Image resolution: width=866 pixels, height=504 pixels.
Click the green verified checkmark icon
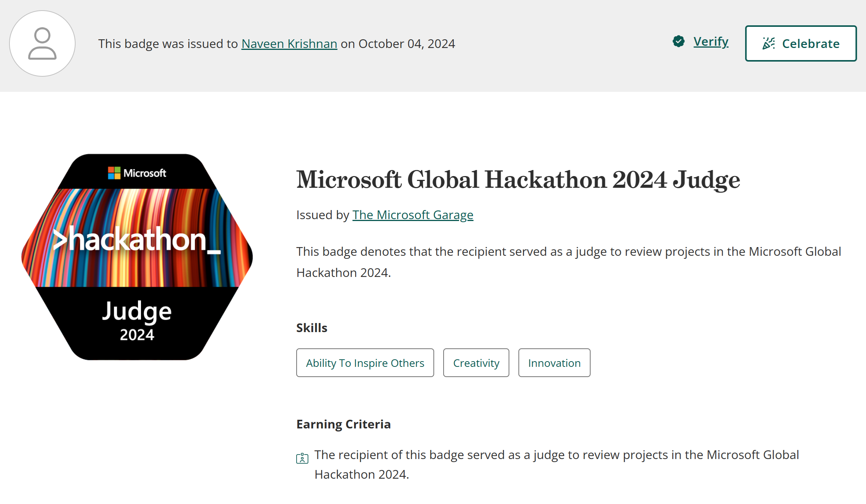point(679,41)
